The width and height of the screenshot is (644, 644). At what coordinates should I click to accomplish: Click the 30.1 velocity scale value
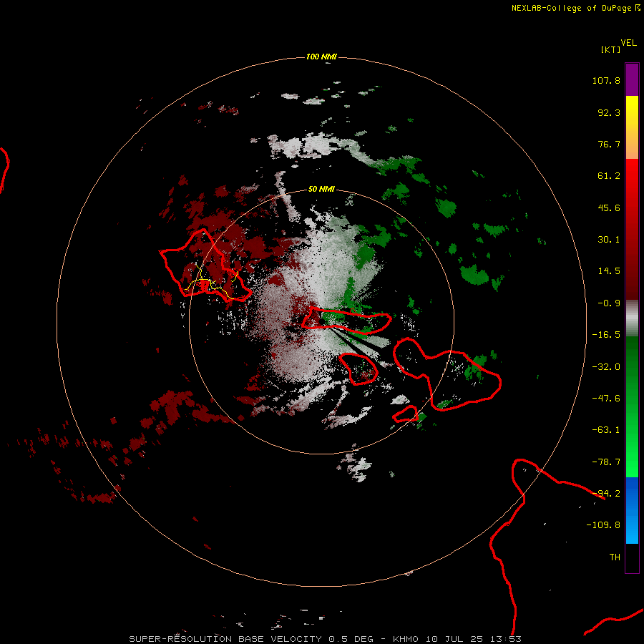(x=609, y=240)
